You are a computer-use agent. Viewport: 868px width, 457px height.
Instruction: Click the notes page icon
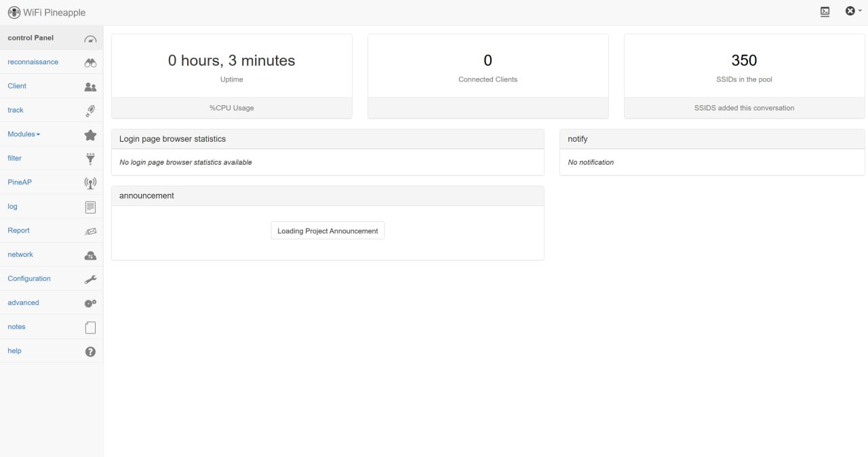(90, 327)
